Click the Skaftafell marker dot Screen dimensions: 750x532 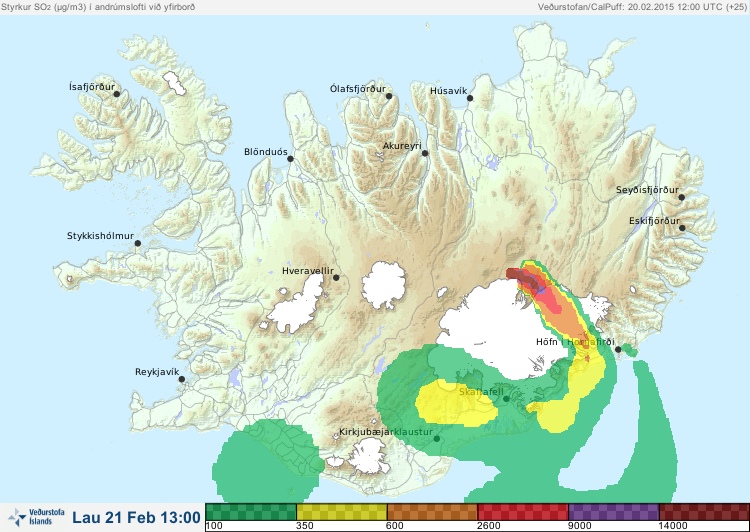click(x=506, y=399)
